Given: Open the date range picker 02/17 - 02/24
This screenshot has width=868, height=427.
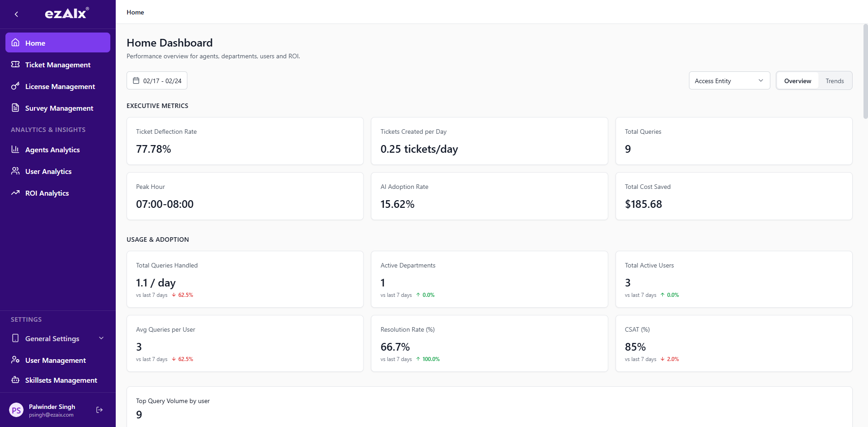Looking at the screenshot, I should point(156,80).
